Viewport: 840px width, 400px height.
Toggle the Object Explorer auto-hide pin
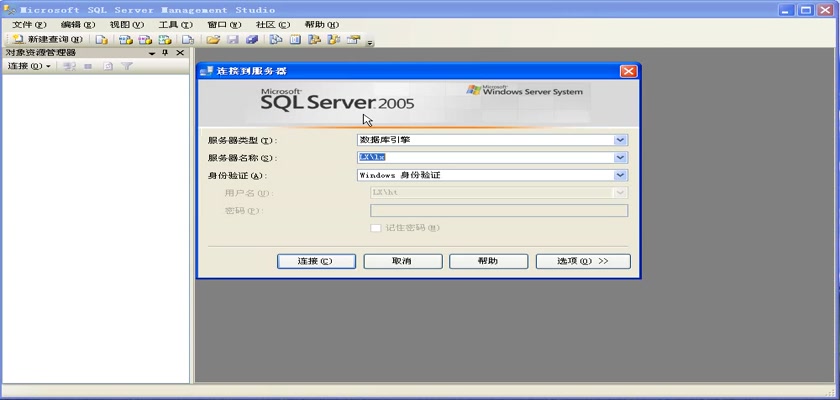click(166, 52)
